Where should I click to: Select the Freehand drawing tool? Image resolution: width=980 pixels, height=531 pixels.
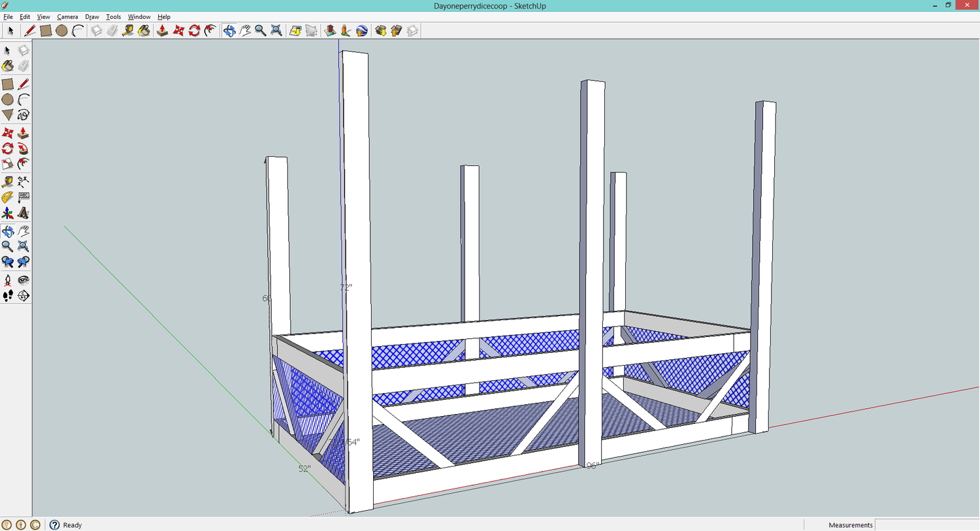(x=24, y=115)
